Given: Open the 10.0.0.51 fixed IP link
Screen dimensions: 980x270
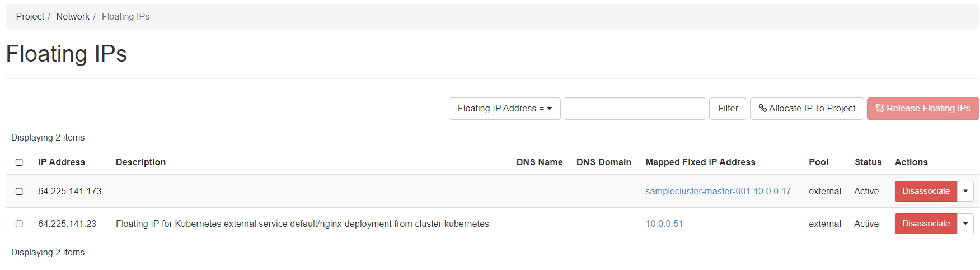Looking at the screenshot, I should click(x=664, y=224).
